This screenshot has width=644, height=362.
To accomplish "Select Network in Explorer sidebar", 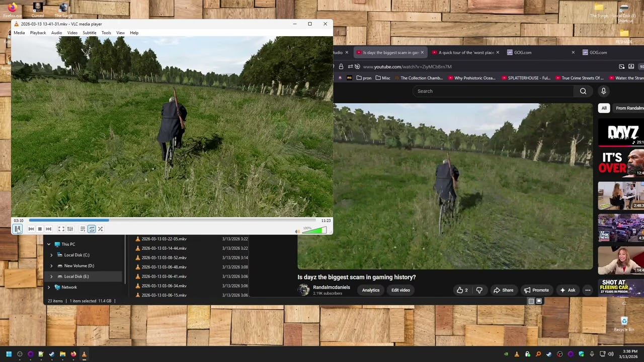I will click(x=69, y=287).
